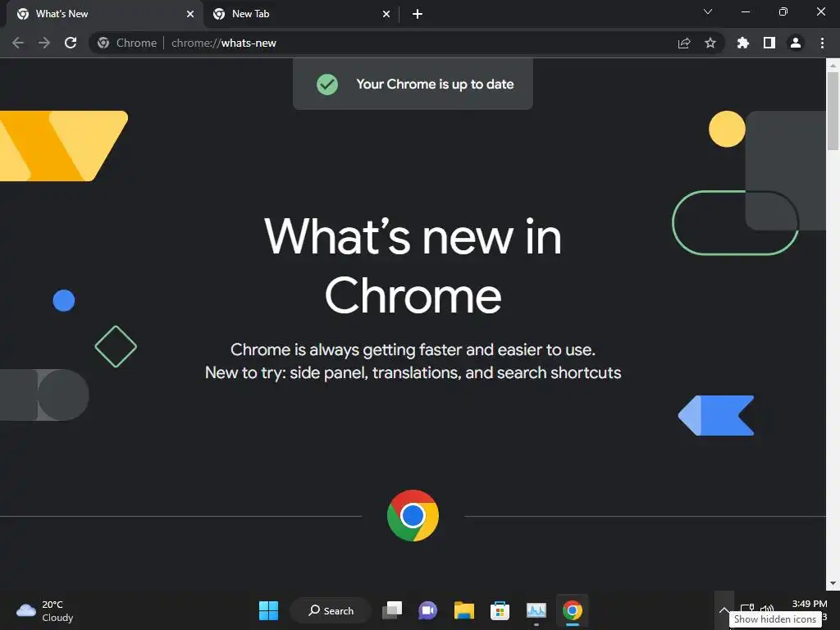The height and width of the screenshot is (630, 840).
Task: Open the Windows Start menu
Action: pyautogui.click(x=268, y=610)
